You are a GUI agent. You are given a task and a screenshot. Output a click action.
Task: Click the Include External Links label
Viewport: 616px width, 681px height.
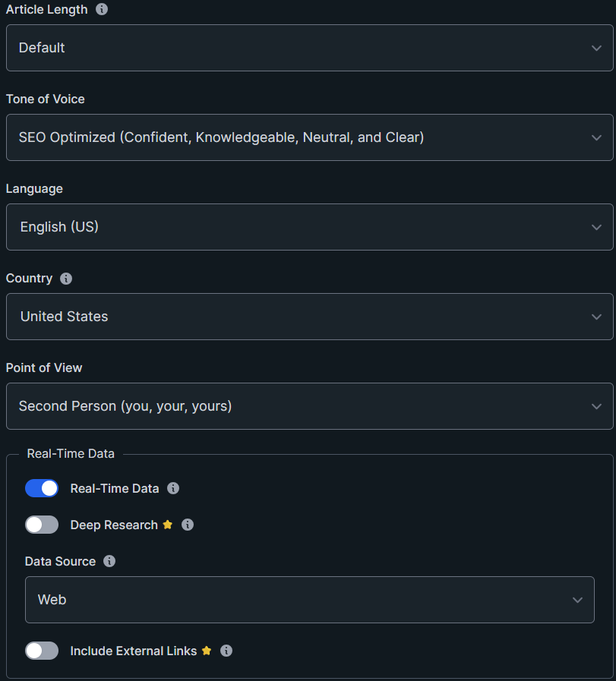pos(134,651)
